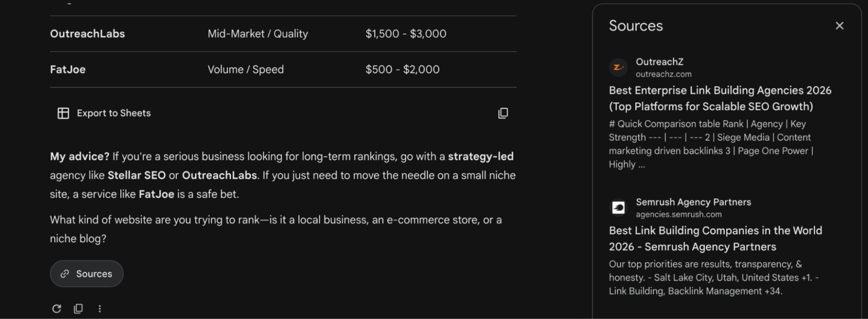
Task: Click the Export to Sheets button
Action: point(104,113)
